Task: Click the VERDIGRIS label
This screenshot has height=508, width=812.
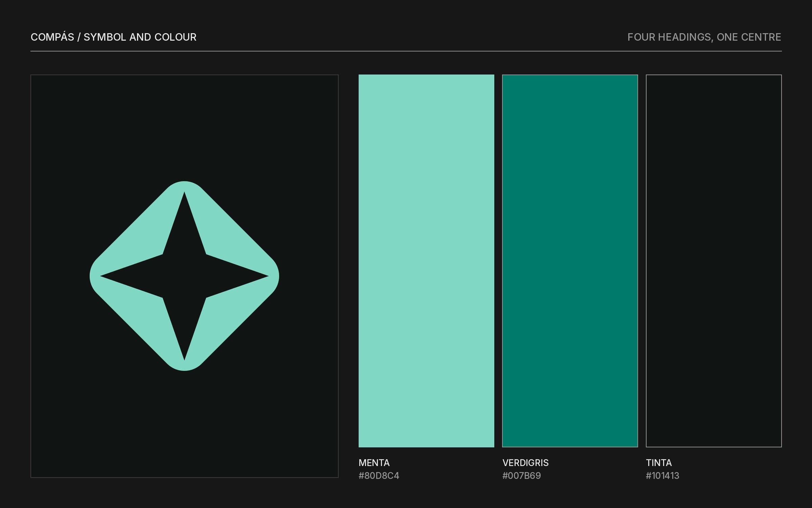Action: pos(525,463)
